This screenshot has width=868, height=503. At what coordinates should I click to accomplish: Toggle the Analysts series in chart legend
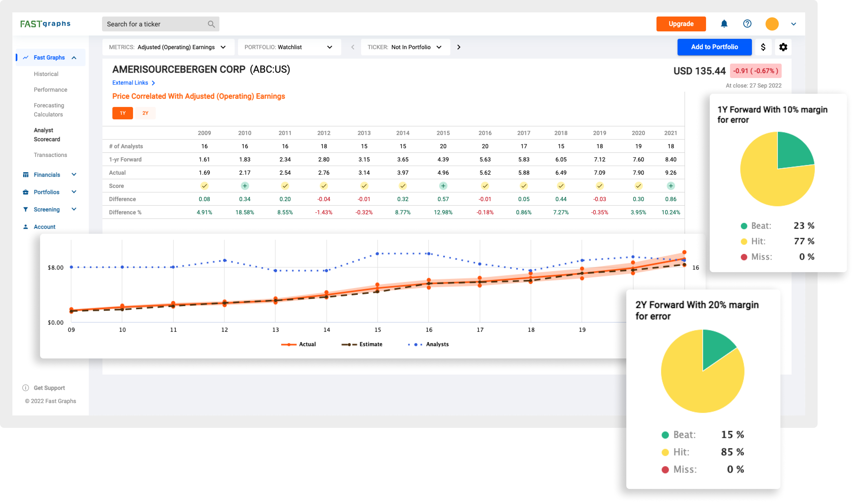click(428, 344)
